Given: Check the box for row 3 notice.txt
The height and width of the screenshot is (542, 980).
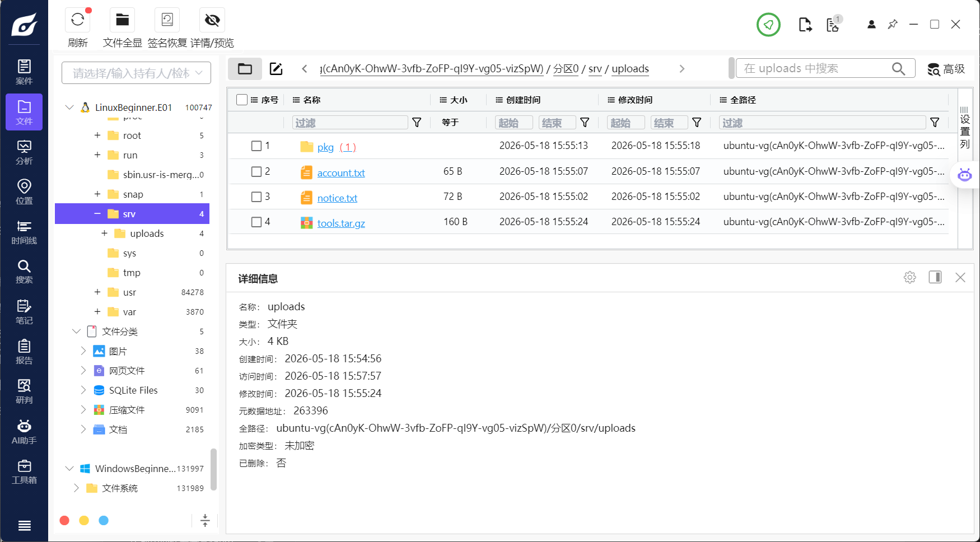Looking at the screenshot, I should pyautogui.click(x=256, y=197).
